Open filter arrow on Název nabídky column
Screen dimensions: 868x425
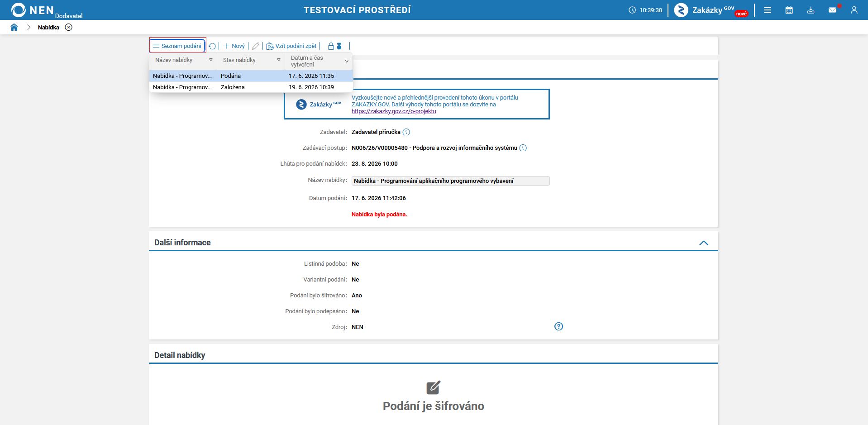[x=211, y=60]
